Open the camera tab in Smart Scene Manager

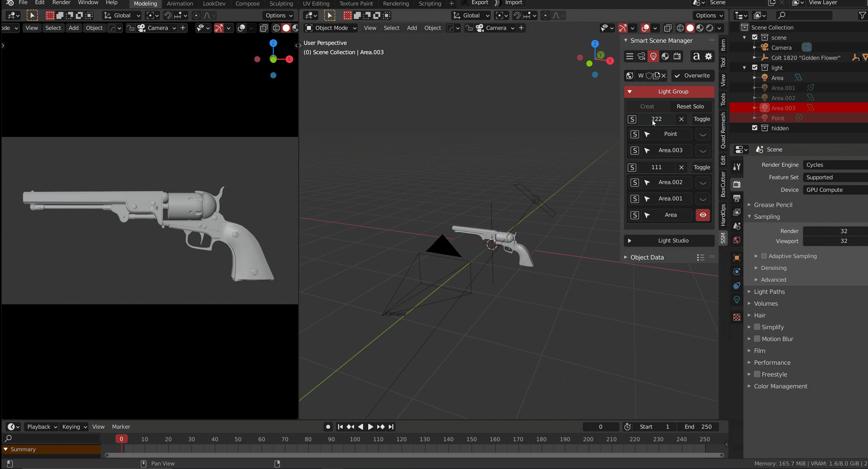(x=642, y=56)
